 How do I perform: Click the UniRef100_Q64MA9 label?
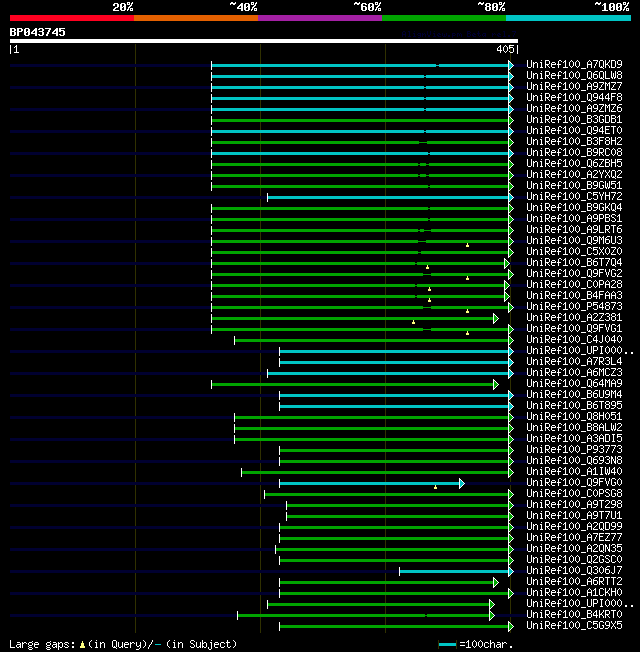(574, 383)
